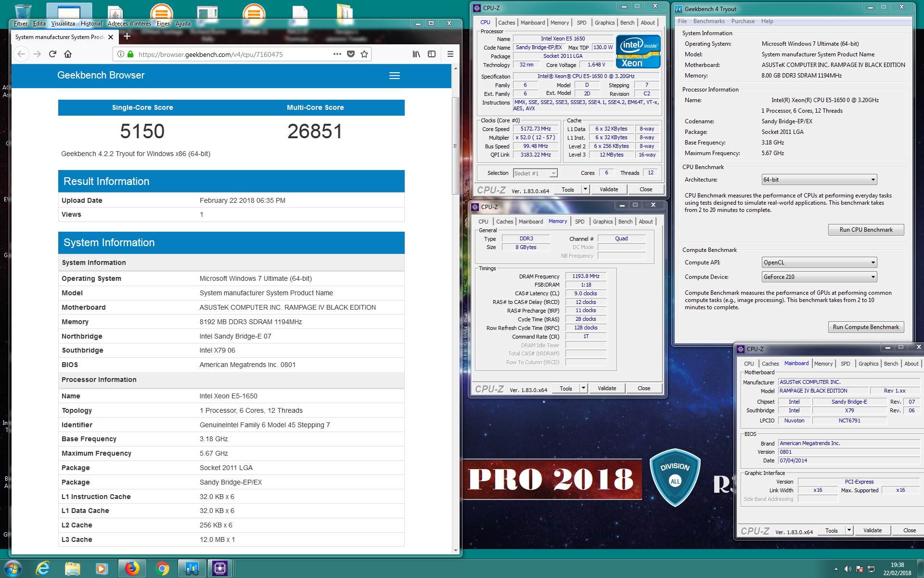Open Windows Start menu
The width and height of the screenshot is (924, 578).
(13, 568)
